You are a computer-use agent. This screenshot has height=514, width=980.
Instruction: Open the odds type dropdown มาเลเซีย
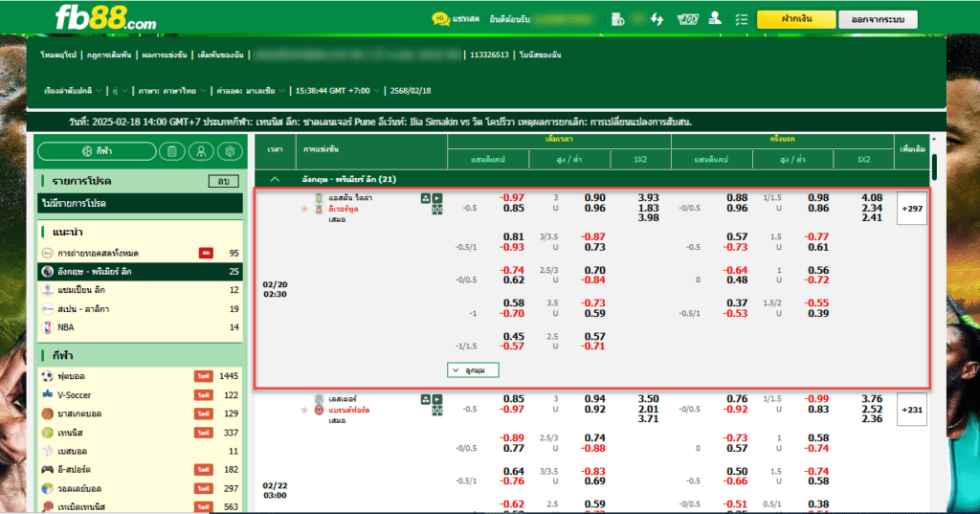[251, 91]
